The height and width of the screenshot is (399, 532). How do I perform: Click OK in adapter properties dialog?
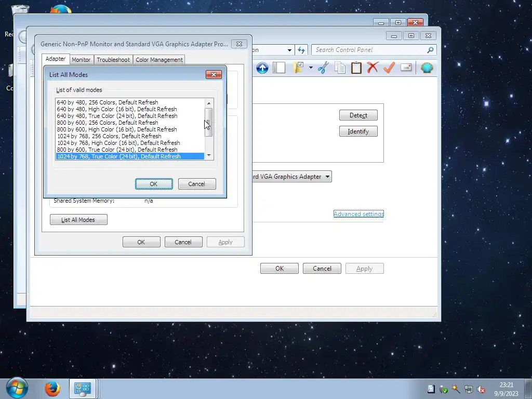[x=141, y=242]
